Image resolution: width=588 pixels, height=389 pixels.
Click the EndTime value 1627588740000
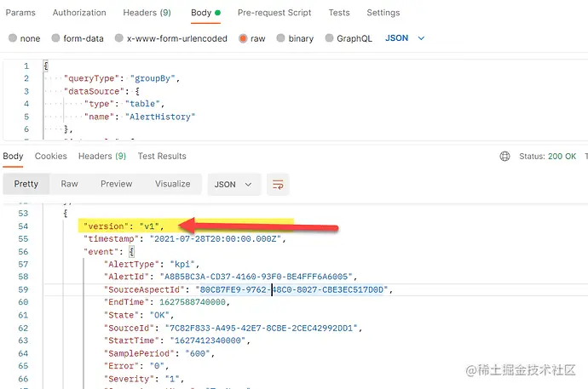point(193,302)
